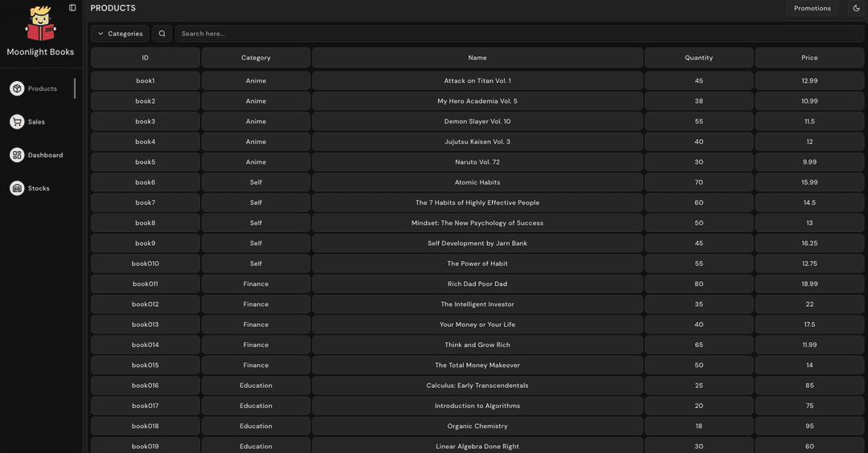
Task: Open the Dashboard menu label
Action: pyautogui.click(x=45, y=155)
